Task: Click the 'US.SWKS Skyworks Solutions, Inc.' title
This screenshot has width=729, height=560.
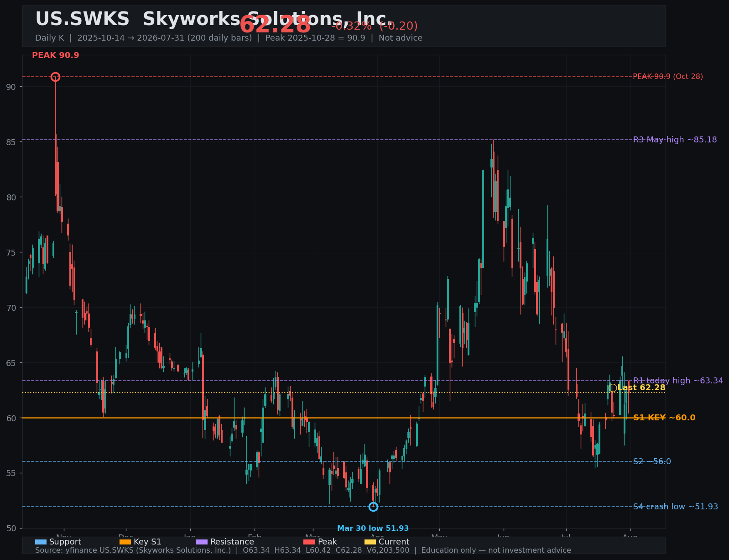Action: tap(213, 19)
